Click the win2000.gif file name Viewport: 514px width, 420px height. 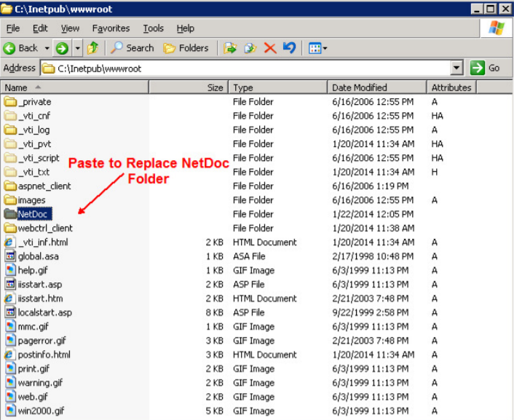pos(41,411)
